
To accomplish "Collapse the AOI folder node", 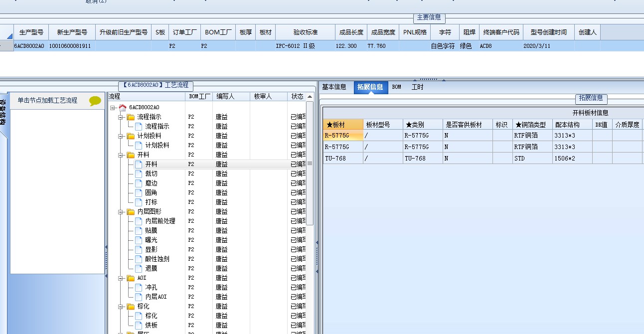I will 121,278.
